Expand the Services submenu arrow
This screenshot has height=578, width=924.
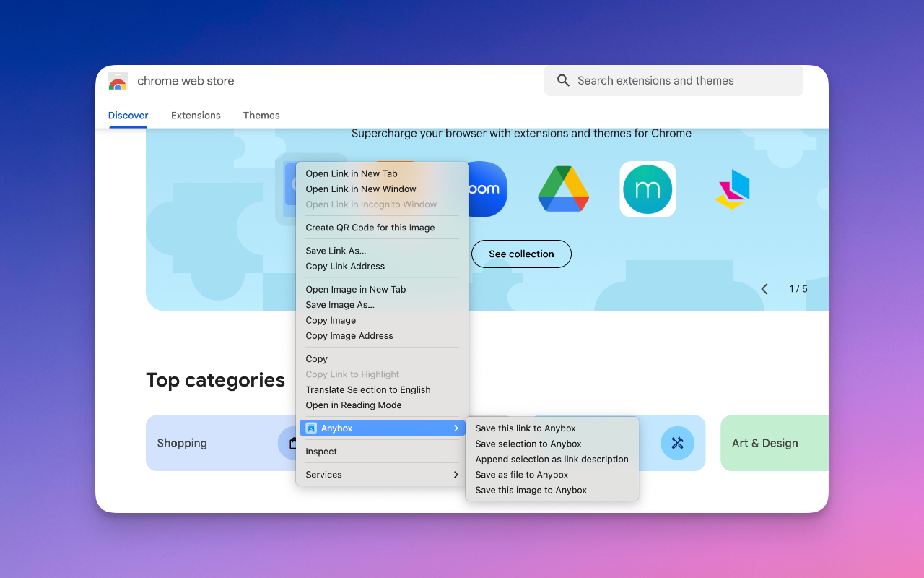pos(456,475)
